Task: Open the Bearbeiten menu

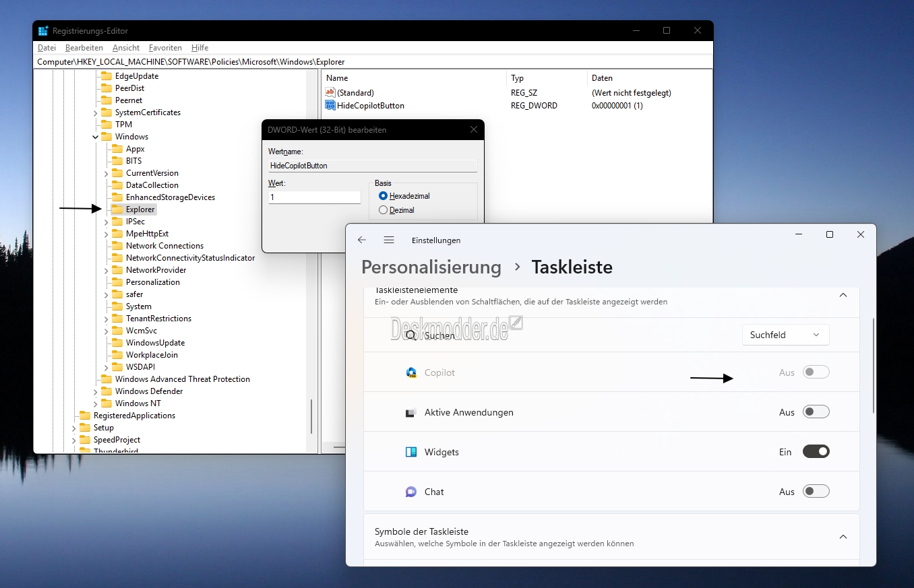Action: 84,48
